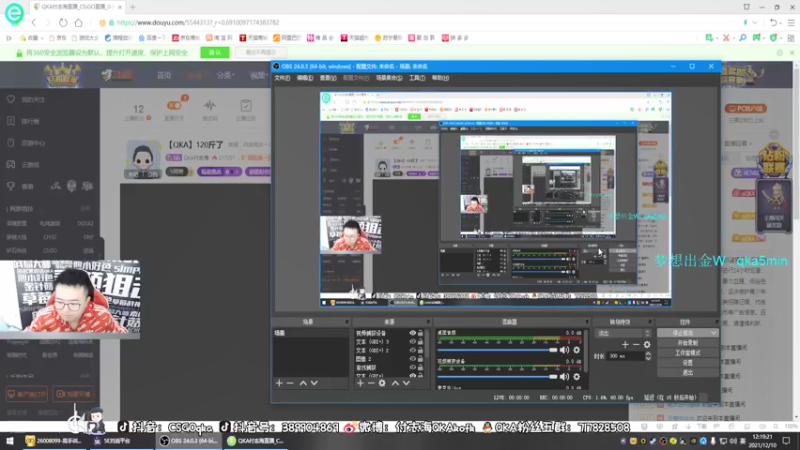Open video capture device audio gear in mixer

pos(577,377)
